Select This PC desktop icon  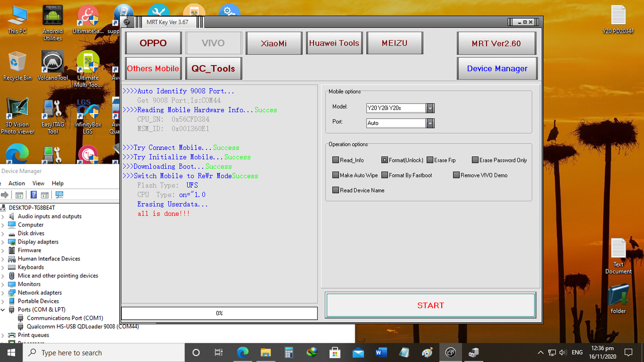coord(17,20)
